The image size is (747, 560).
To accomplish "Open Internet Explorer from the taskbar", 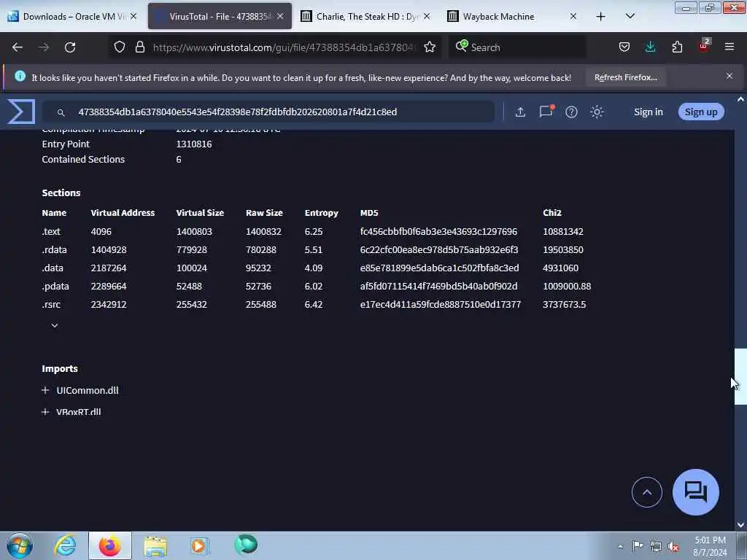I will pos(65,545).
